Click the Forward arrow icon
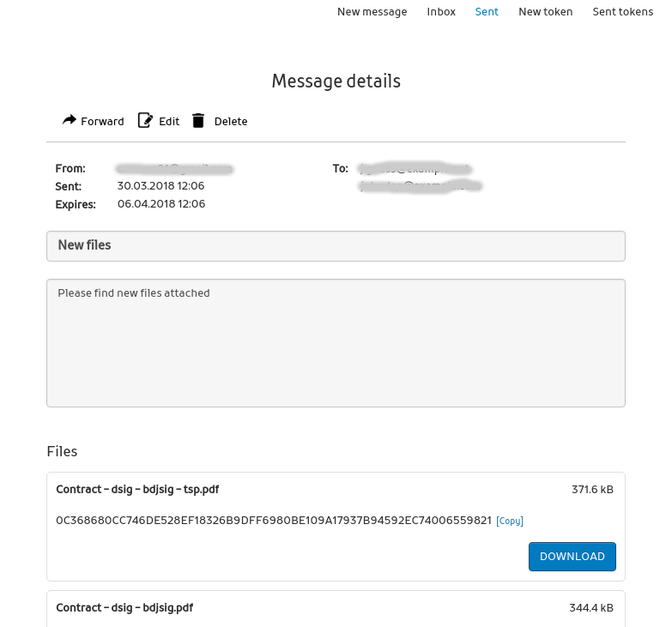Image resolution: width=672 pixels, height=627 pixels. pyautogui.click(x=70, y=121)
